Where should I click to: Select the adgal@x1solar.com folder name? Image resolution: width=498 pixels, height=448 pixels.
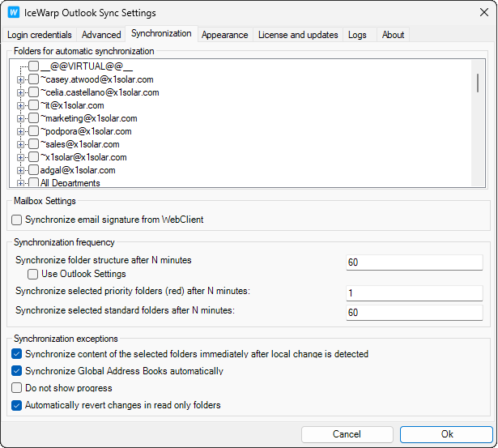click(x=78, y=170)
